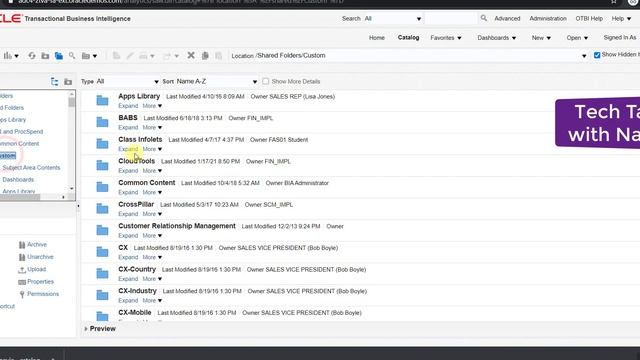640x360 pixels.
Task: Click the folder tree vertical scrollbar
Action: click(72, 141)
